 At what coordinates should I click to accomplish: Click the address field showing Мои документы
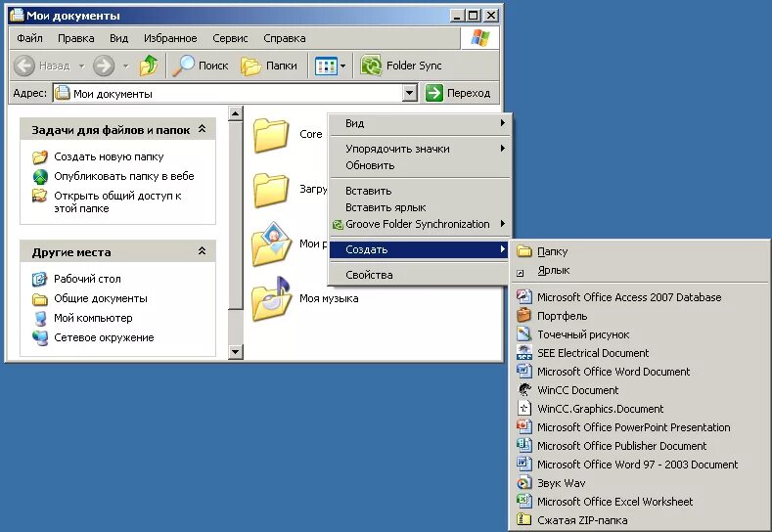tap(227, 94)
